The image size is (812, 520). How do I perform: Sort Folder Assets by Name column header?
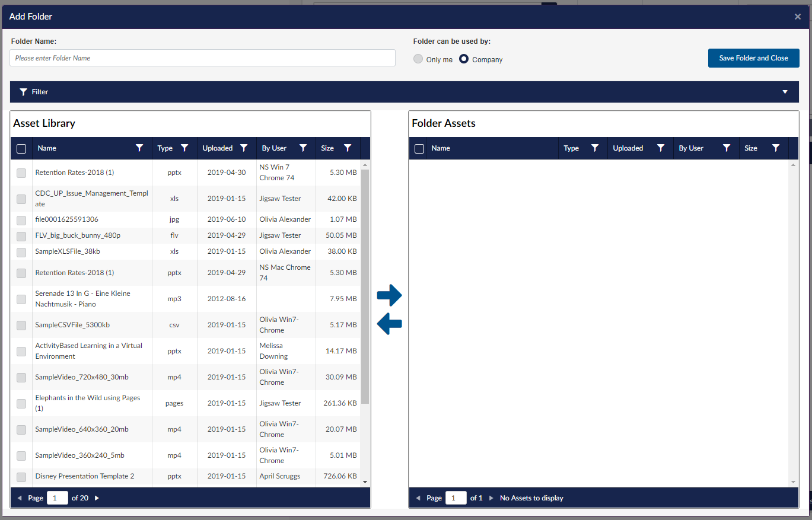(441, 148)
